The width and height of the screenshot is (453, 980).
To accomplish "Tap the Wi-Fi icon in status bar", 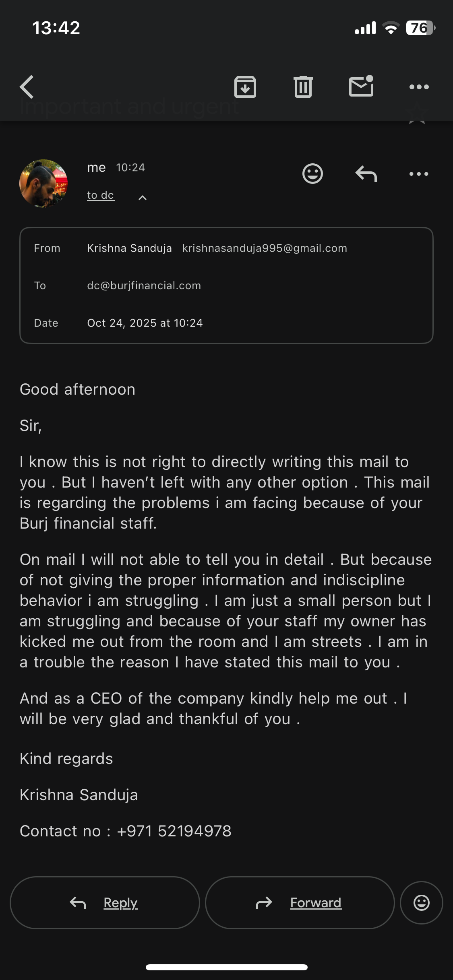I will pos(390,28).
